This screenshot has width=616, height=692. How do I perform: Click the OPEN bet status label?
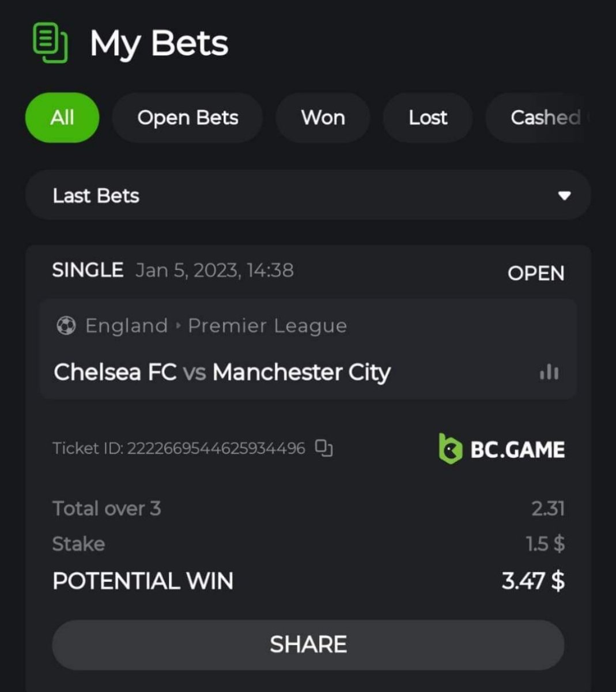click(536, 273)
